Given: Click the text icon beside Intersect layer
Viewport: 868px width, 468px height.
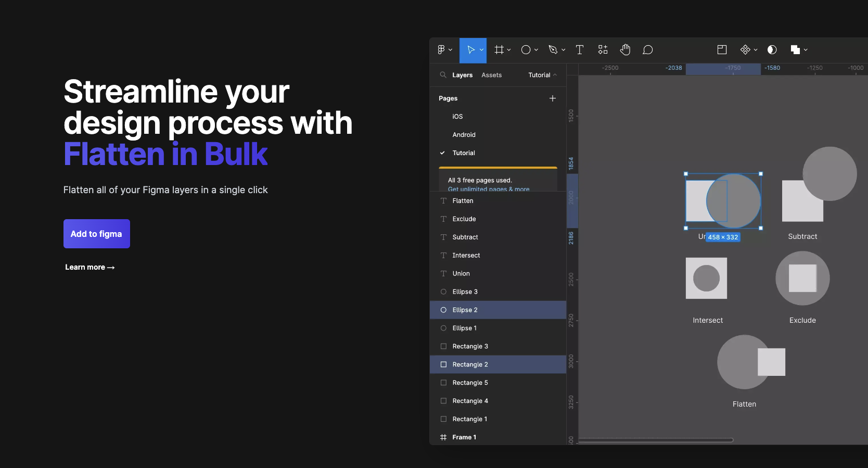Looking at the screenshot, I should (443, 256).
